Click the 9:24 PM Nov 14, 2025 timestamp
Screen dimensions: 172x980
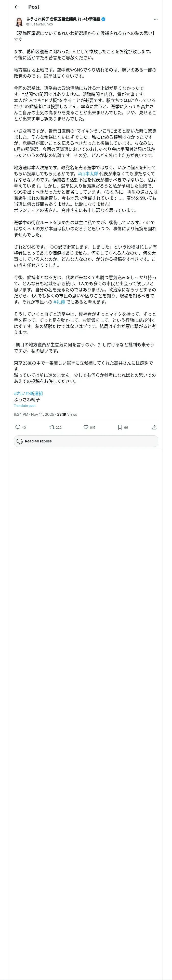[x=34, y=414]
